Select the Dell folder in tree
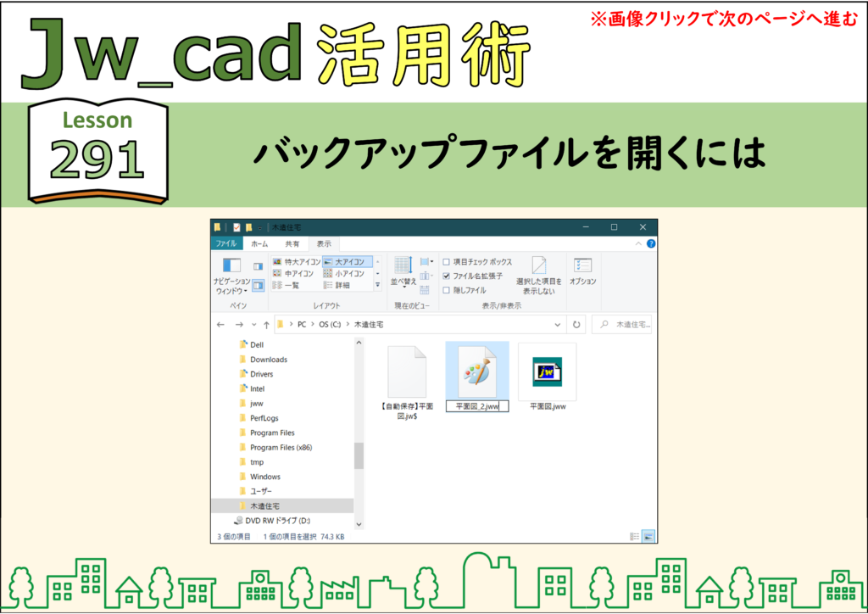Screen dimensions: 868x614 (x=252, y=344)
